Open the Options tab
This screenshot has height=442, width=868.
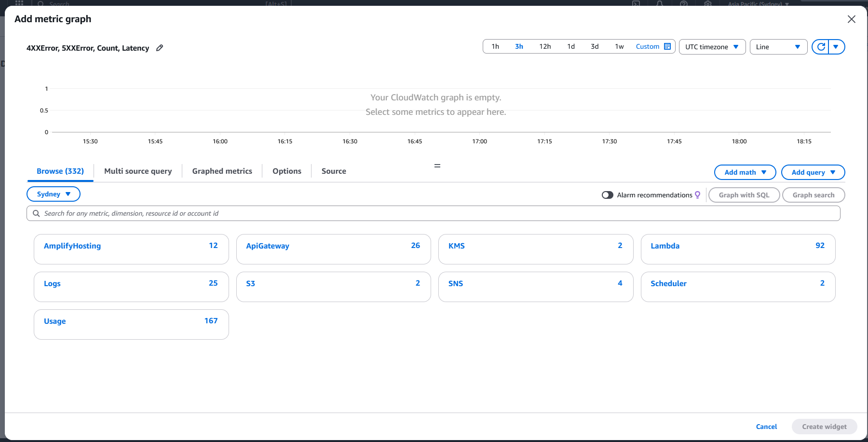[x=287, y=171]
